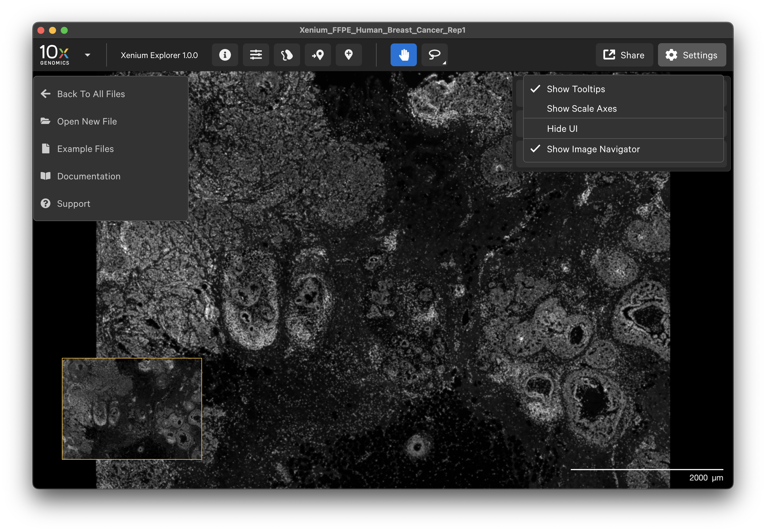
Task: Click the add location pin icon
Action: (x=349, y=55)
